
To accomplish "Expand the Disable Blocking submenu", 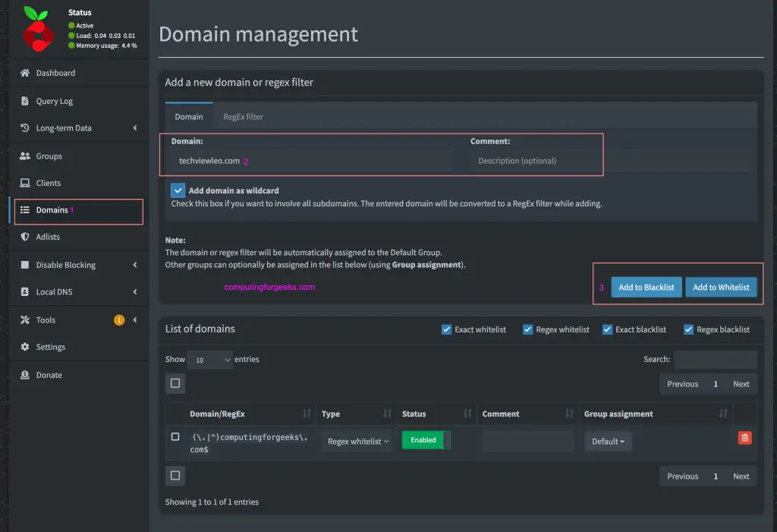I will point(135,265).
